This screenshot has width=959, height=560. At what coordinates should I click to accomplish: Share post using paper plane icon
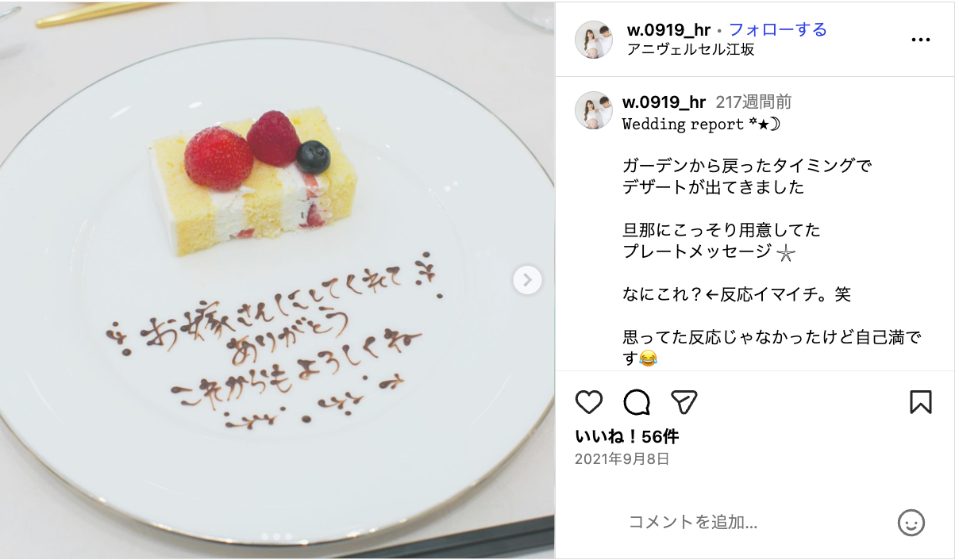pos(684,402)
